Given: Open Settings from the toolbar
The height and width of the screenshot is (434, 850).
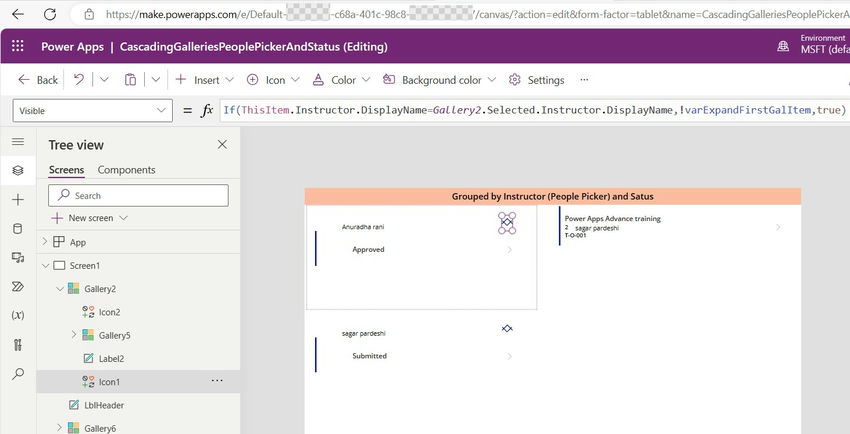Looking at the screenshot, I should [x=537, y=80].
